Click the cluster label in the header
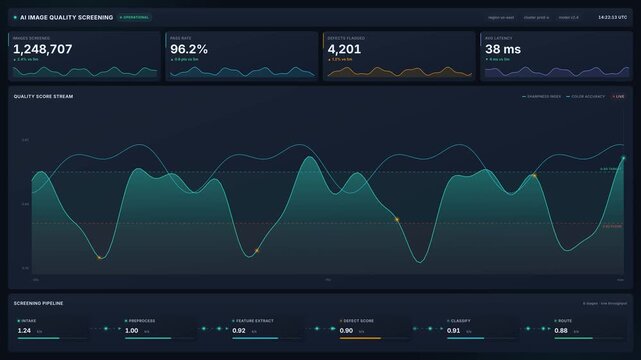The height and width of the screenshot is (360, 641). pyautogui.click(x=536, y=18)
